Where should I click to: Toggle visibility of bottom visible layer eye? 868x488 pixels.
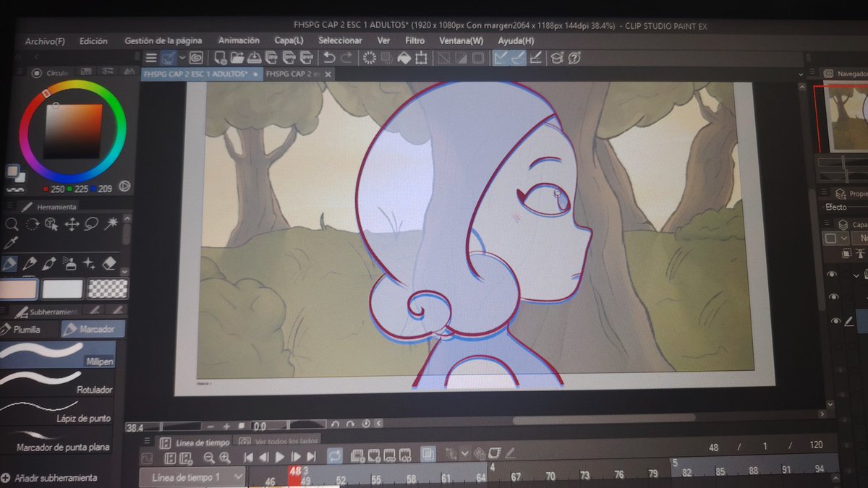[x=836, y=320]
